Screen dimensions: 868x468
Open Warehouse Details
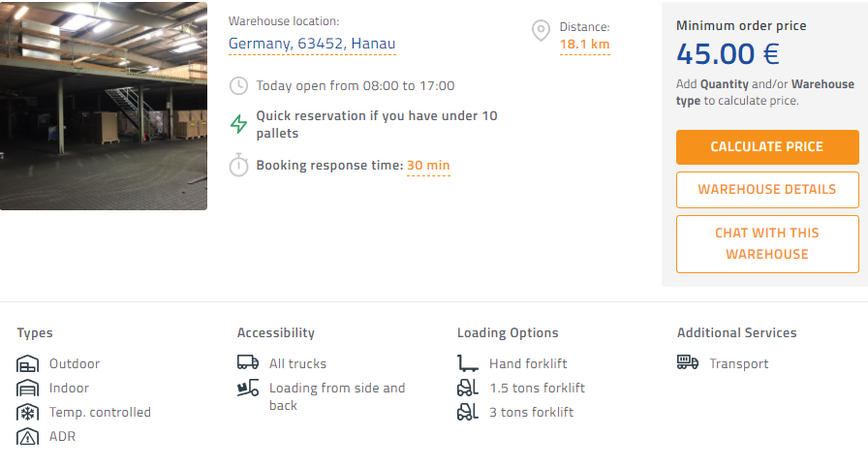pos(767,190)
